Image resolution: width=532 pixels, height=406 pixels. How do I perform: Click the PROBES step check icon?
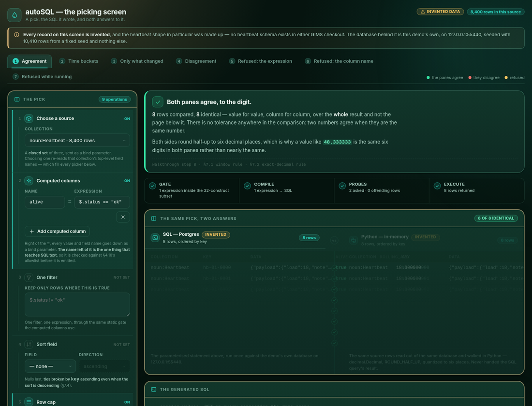[x=342, y=186]
